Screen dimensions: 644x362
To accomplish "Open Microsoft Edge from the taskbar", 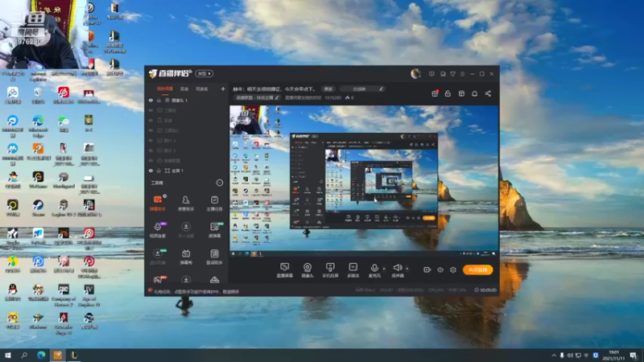I will (x=41, y=356).
